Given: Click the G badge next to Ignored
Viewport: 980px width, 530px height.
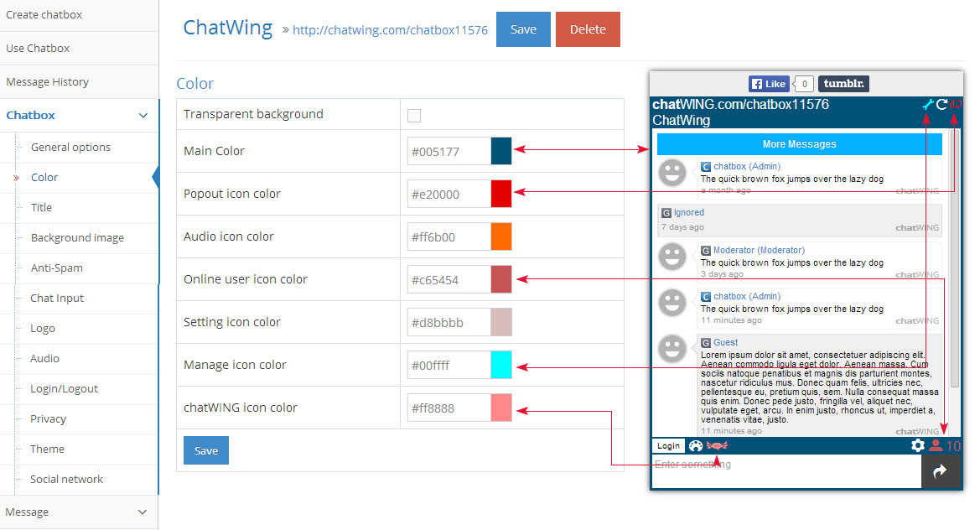Looking at the screenshot, I should 666,213.
